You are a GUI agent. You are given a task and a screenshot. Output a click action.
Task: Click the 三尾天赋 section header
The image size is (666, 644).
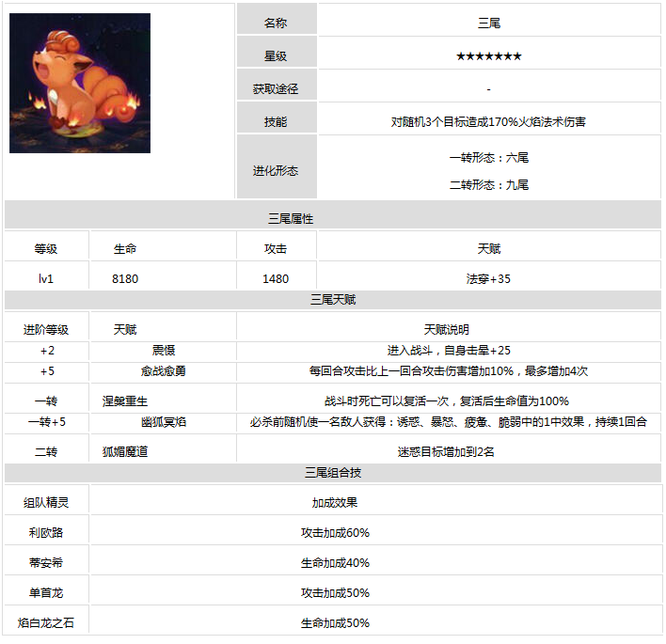(x=333, y=299)
